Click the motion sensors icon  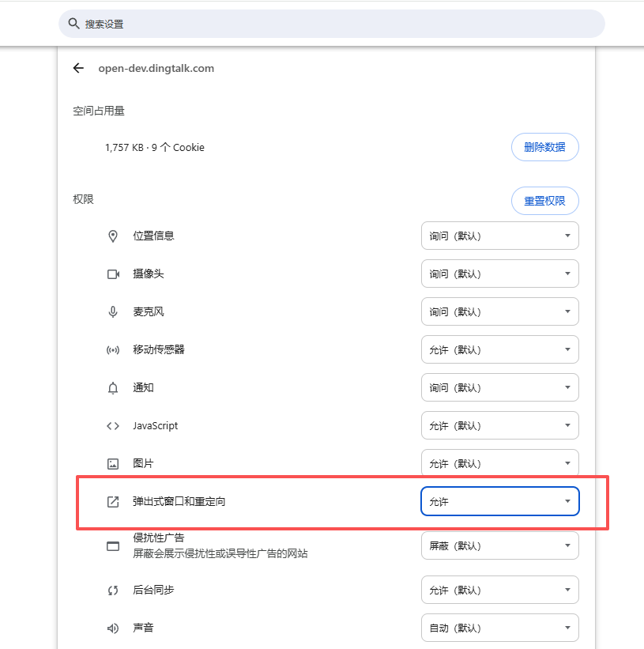point(113,349)
